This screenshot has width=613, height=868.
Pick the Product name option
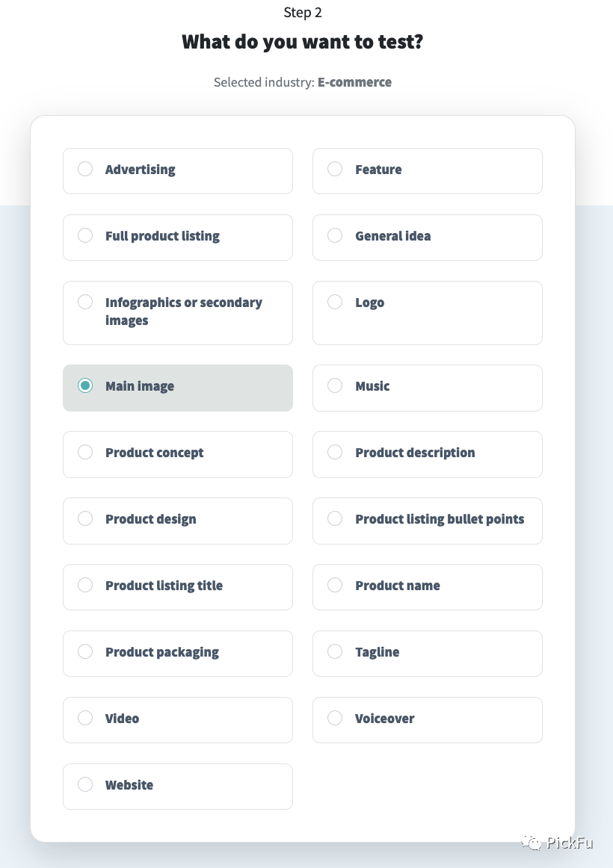[335, 586]
